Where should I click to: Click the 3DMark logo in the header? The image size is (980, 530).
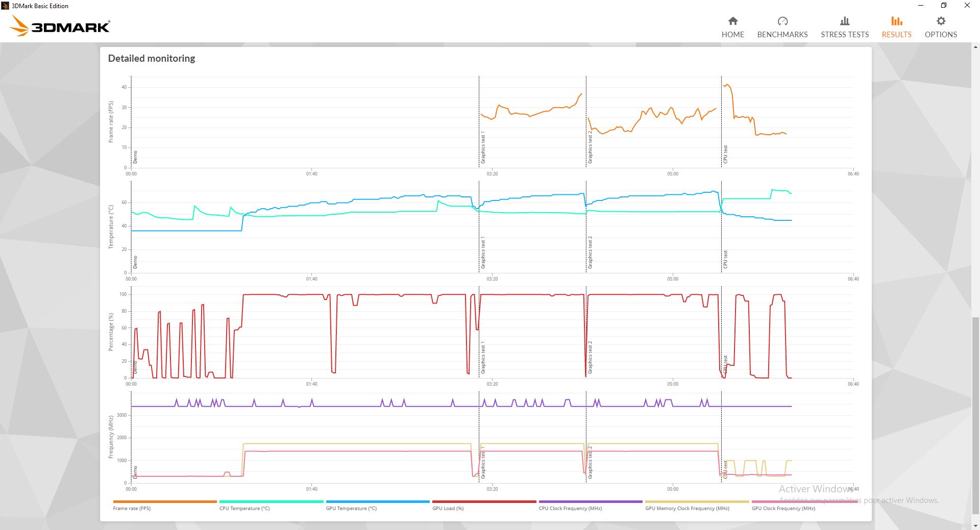coord(60,26)
